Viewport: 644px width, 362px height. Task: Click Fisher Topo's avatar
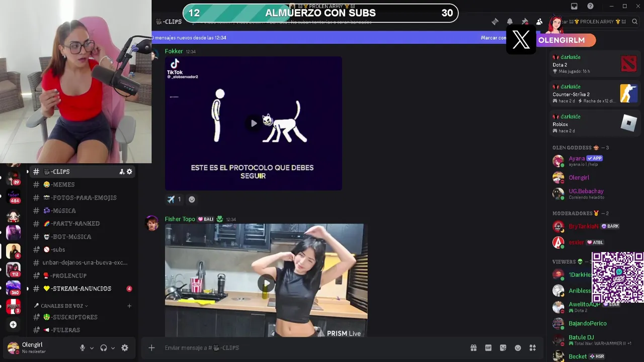(152, 223)
